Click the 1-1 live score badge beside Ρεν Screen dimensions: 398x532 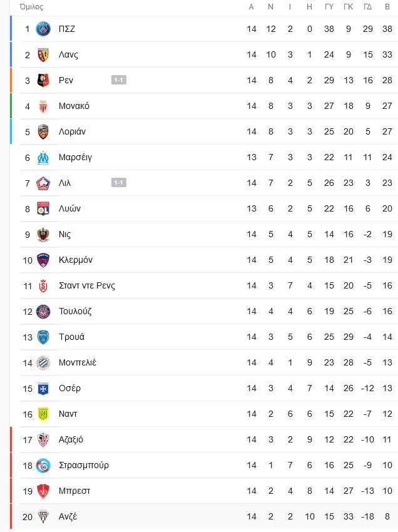[119, 80]
